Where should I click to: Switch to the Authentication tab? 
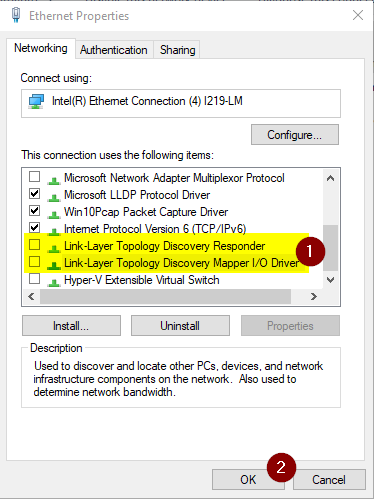[x=114, y=50]
